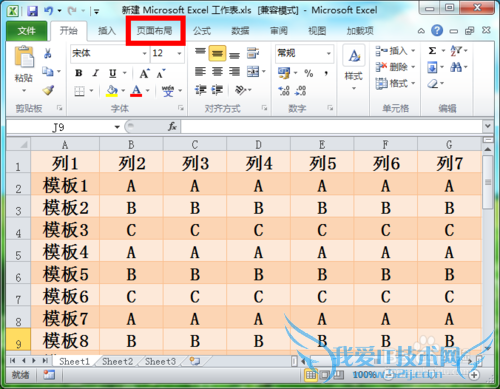This screenshot has width=500, height=389.
Task: Click the Clear eraser icon
Action: 433,83
